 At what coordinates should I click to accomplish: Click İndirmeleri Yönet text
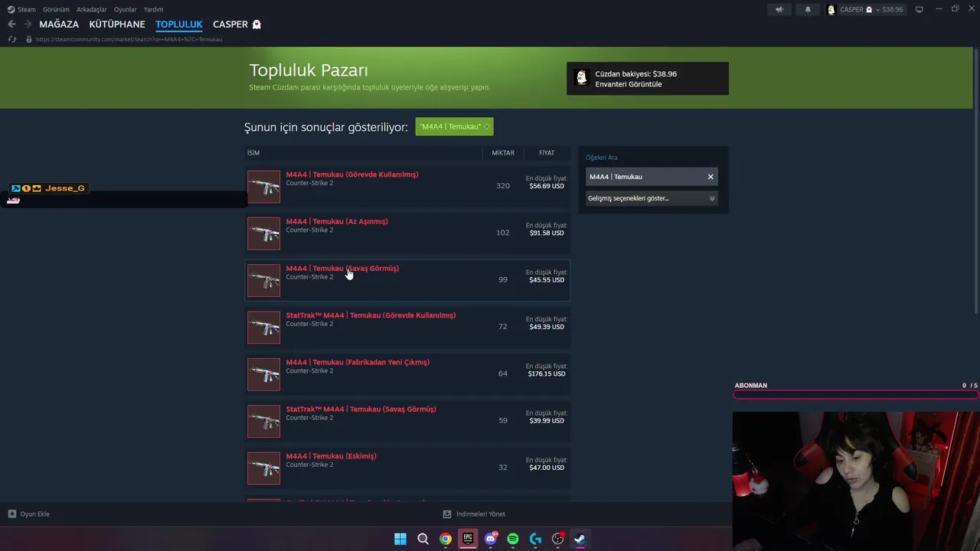[481, 514]
